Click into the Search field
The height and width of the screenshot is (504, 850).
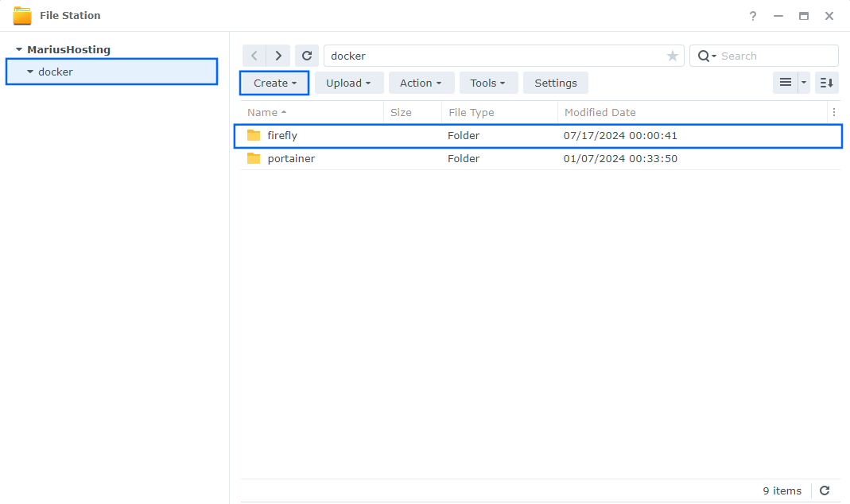tap(775, 56)
